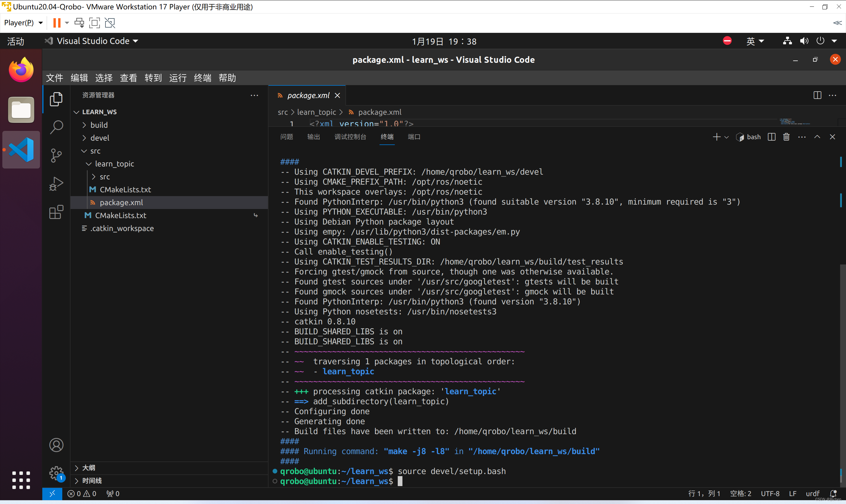Click the 活动 Activities button
Screen dimensions: 846x504
[x=16, y=41]
